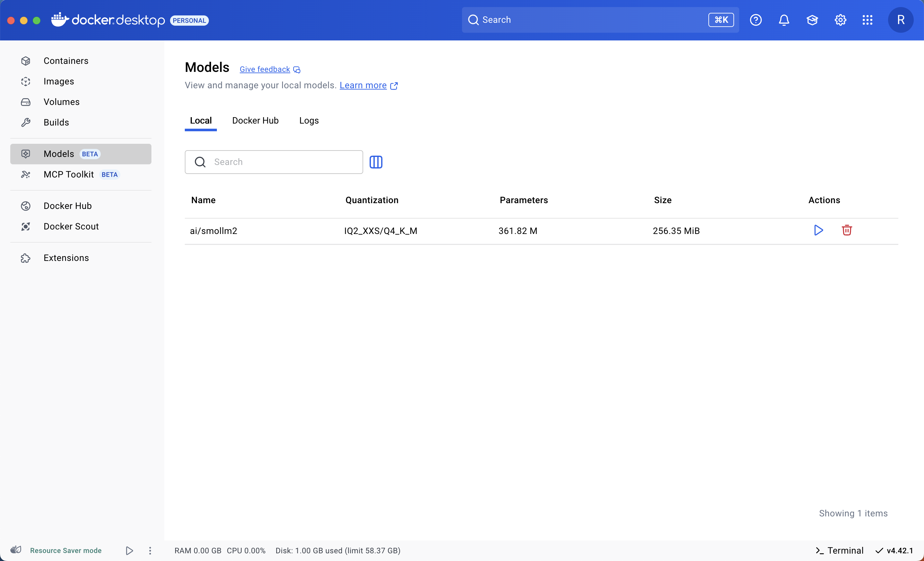Click the CPU 0.00% status entry
This screenshot has width=924, height=561.
[246, 550]
